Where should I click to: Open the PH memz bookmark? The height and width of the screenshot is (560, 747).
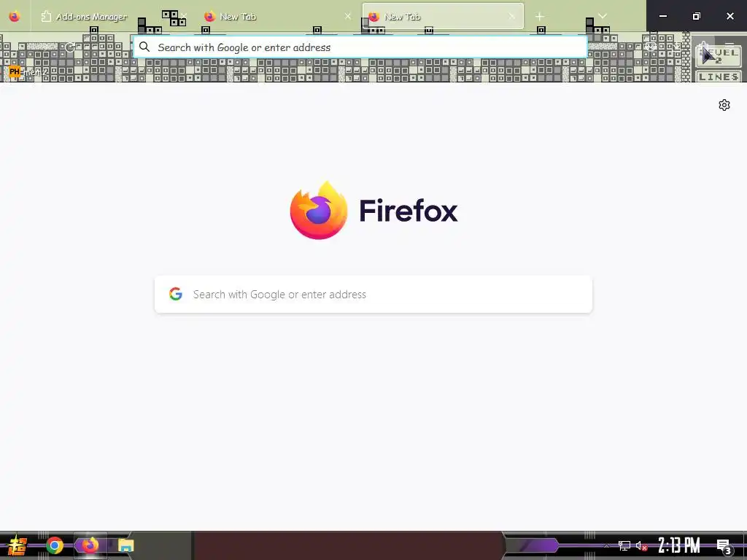28,72
